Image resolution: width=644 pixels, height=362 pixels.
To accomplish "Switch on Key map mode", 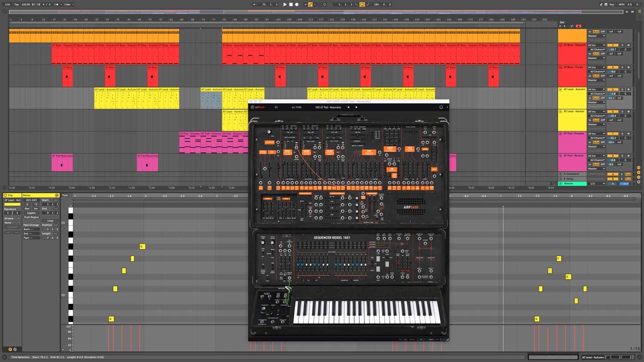I will 611,4.
